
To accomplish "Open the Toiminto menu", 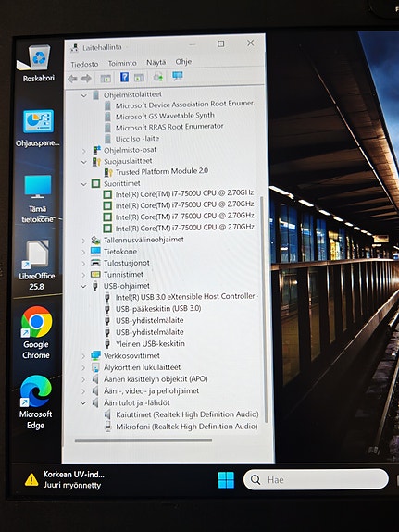I will click(x=122, y=63).
